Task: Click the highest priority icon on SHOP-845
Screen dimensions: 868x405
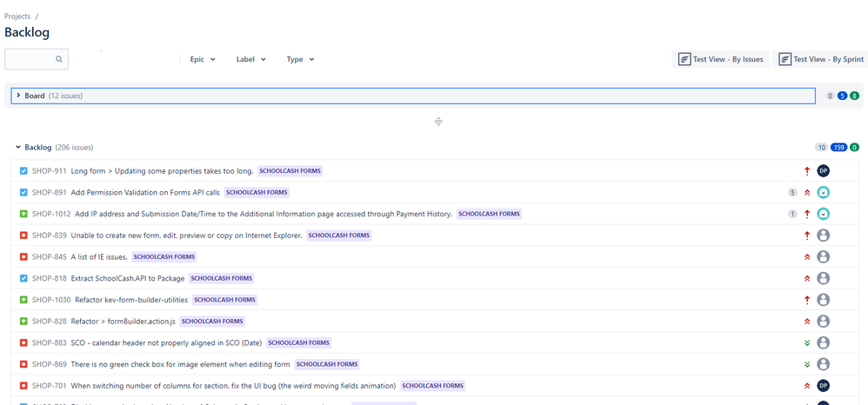Action: coord(807,256)
